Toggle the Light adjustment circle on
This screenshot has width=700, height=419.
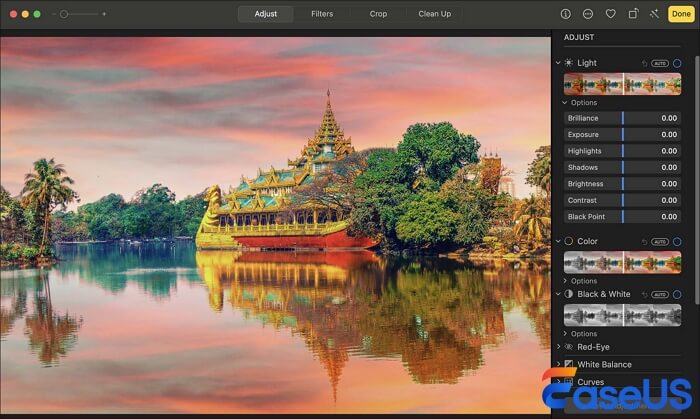pyautogui.click(x=677, y=63)
